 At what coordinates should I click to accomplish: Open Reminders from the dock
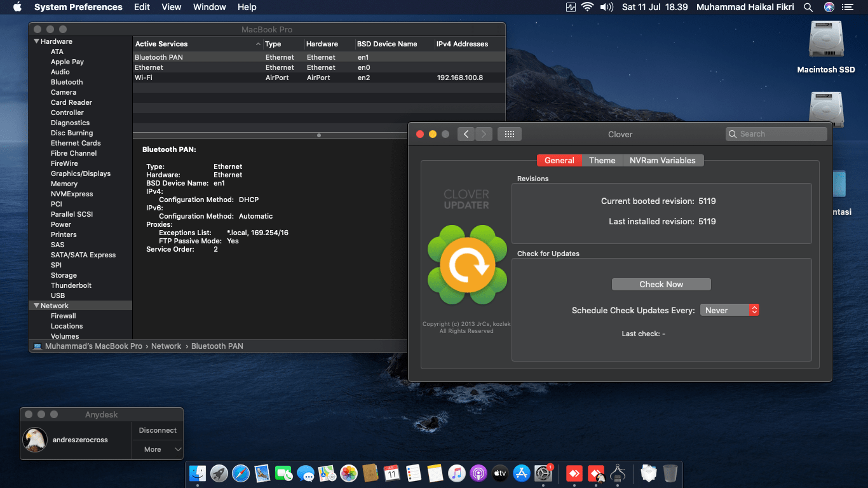(414, 473)
